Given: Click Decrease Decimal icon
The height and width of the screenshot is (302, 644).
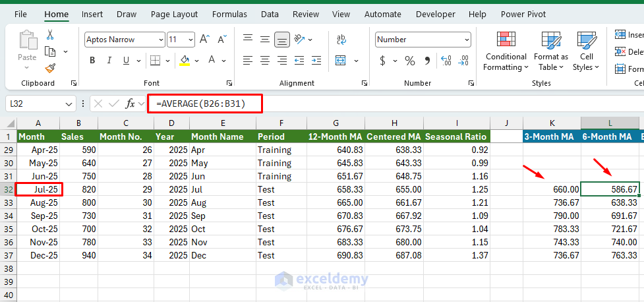Looking at the screenshot, I should click(x=463, y=61).
